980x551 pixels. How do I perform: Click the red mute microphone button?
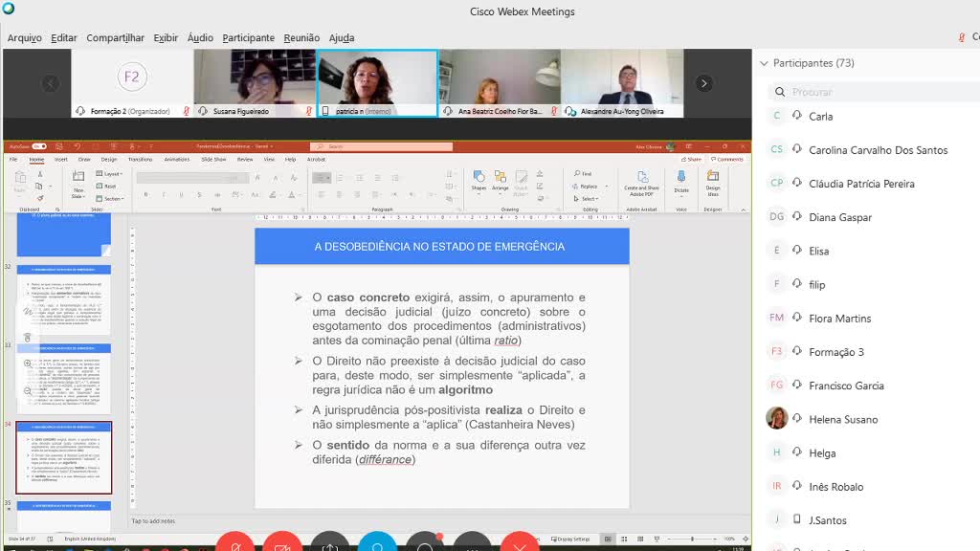pos(234,545)
